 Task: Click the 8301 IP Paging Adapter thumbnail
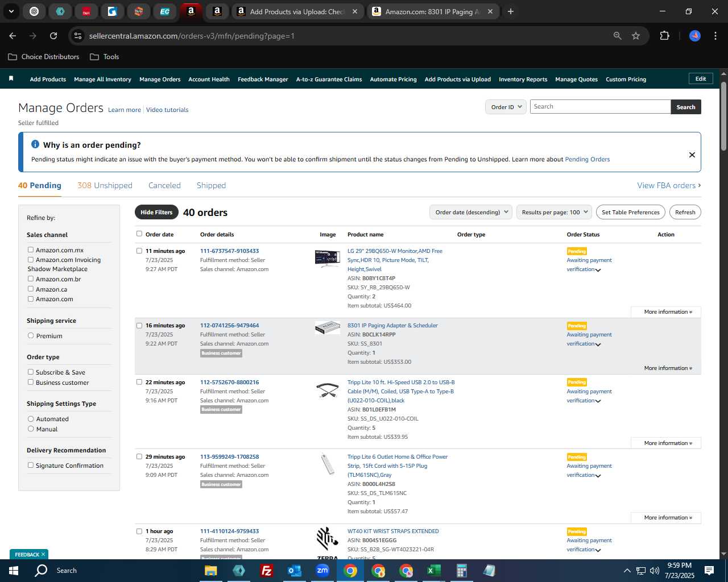(x=327, y=327)
